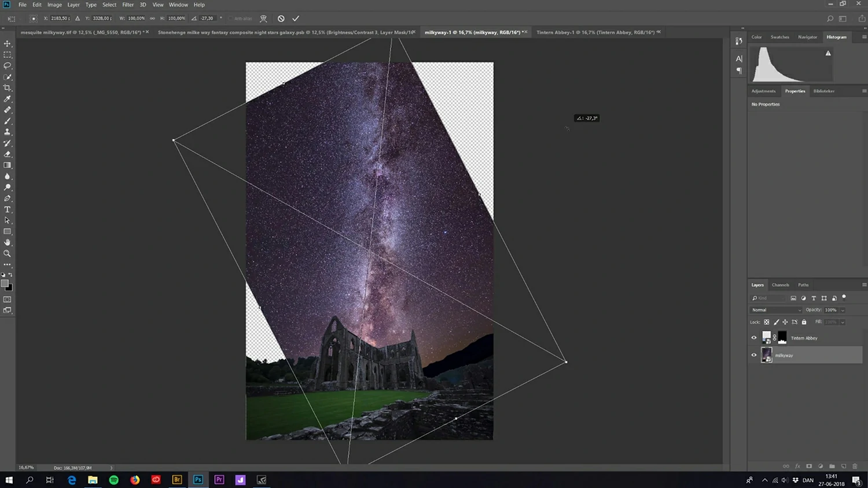
Task: Click the rotation angle input field
Action: pos(208,19)
